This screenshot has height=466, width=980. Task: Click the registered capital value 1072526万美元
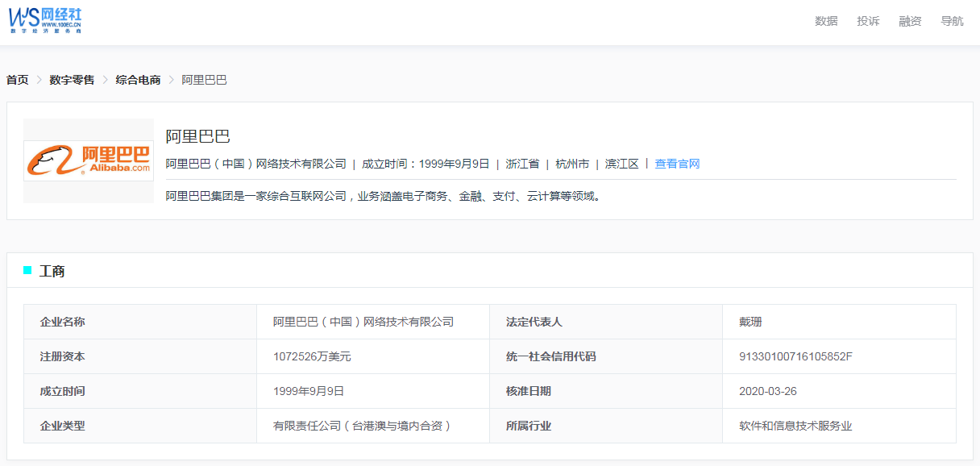[312, 356]
